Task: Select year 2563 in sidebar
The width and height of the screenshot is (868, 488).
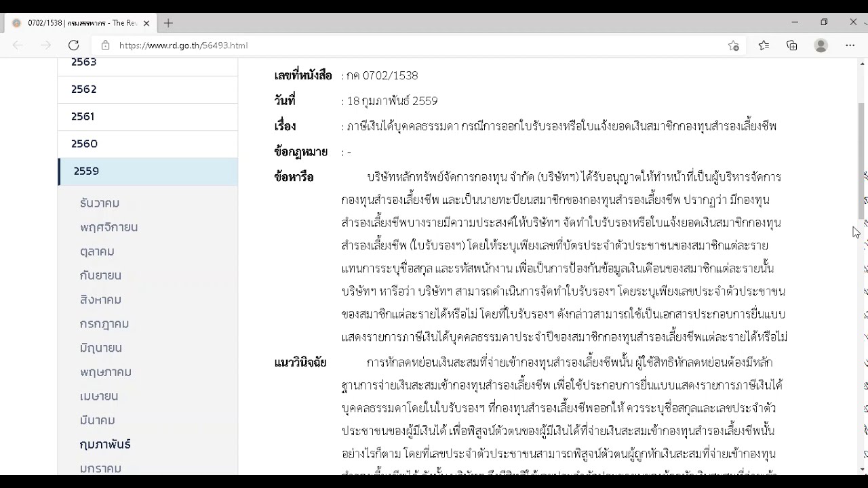Action: [148, 65]
